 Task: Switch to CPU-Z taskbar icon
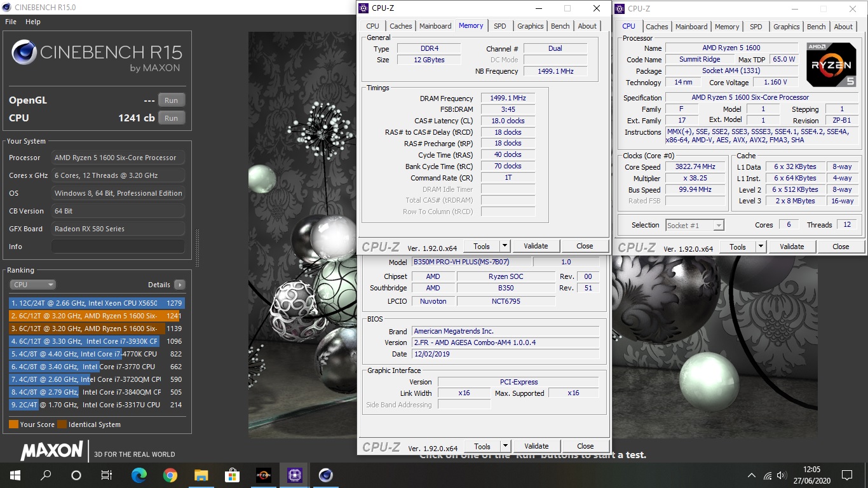294,475
